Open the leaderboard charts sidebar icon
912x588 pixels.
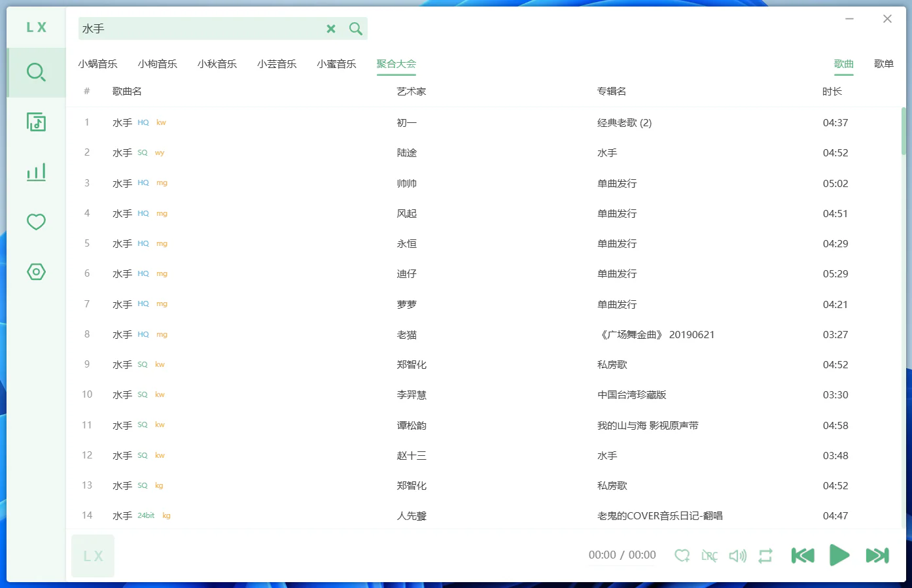36,172
